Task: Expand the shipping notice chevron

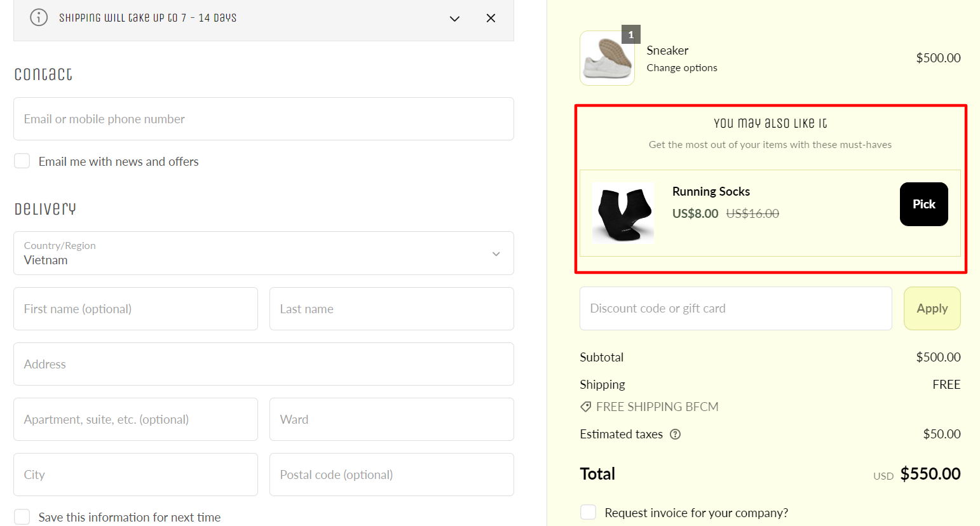Action: pyautogui.click(x=454, y=18)
